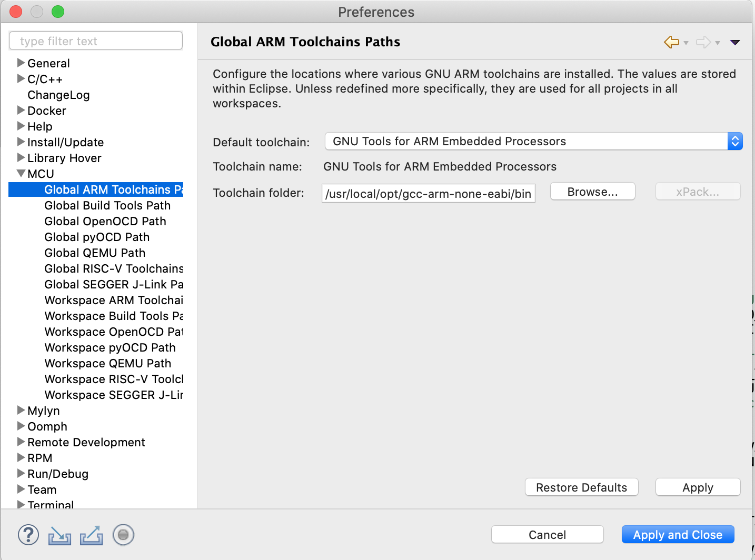
Task: Expand the Install/Update tree node
Action: (x=21, y=142)
